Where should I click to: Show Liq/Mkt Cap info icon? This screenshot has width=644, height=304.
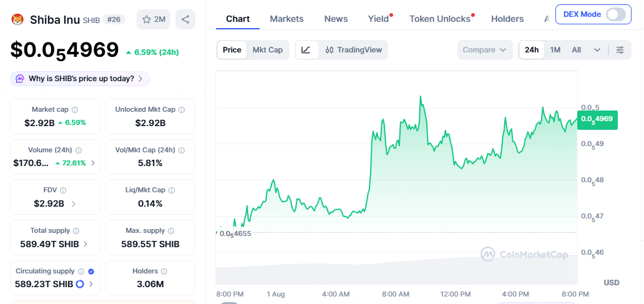pos(172,190)
